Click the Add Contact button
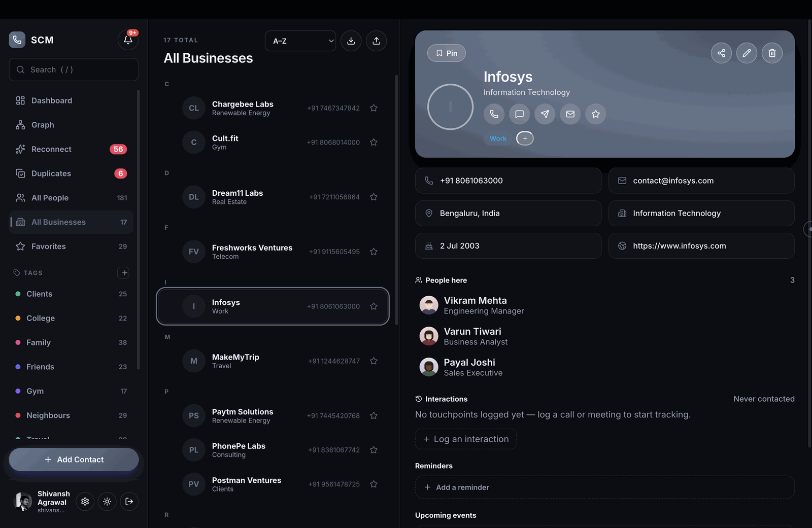 click(x=74, y=460)
